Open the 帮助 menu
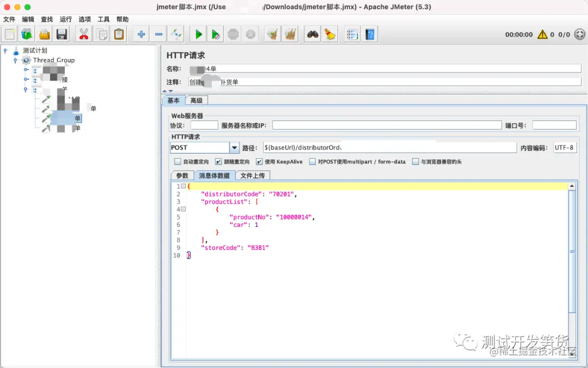The image size is (588, 368). (x=122, y=19)
